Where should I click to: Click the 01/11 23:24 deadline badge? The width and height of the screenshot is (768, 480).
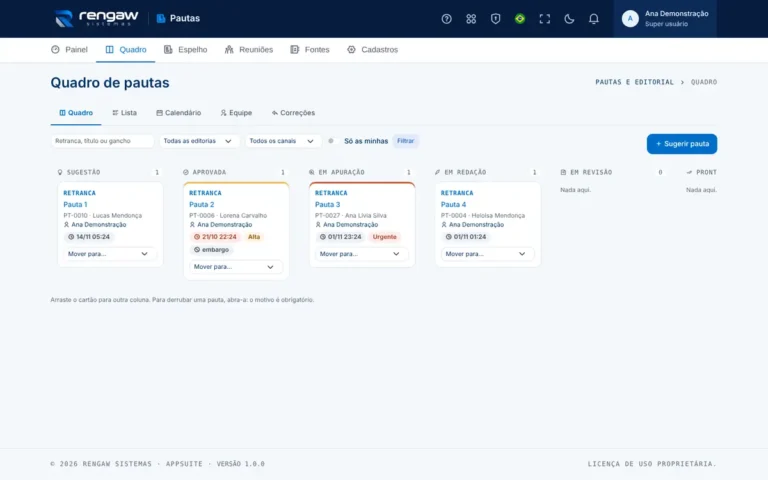341,237
